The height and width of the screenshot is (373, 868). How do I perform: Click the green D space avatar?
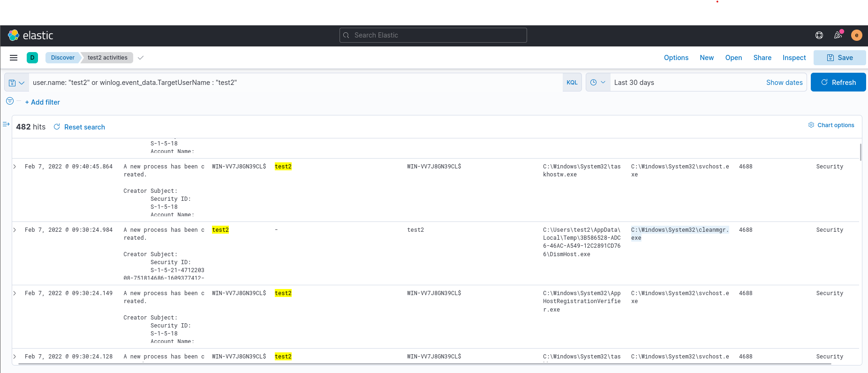(32, 58)
